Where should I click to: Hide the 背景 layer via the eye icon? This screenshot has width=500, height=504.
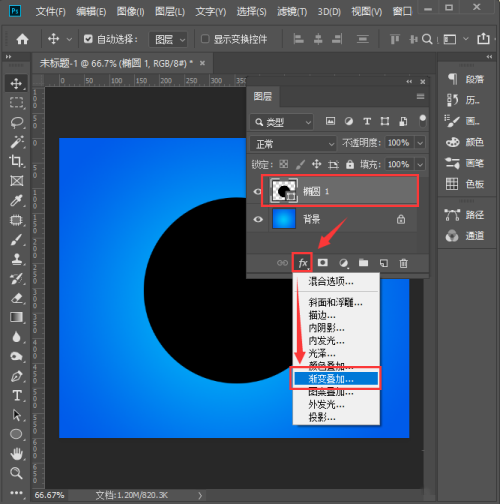pos(258,219)
